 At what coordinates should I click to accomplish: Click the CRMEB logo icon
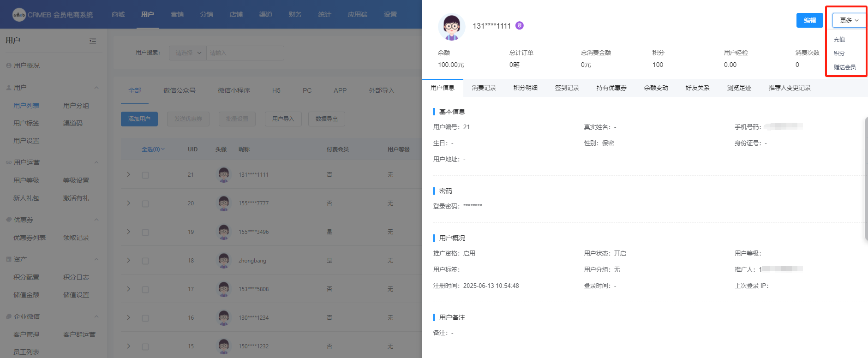[x=19, y=15]
